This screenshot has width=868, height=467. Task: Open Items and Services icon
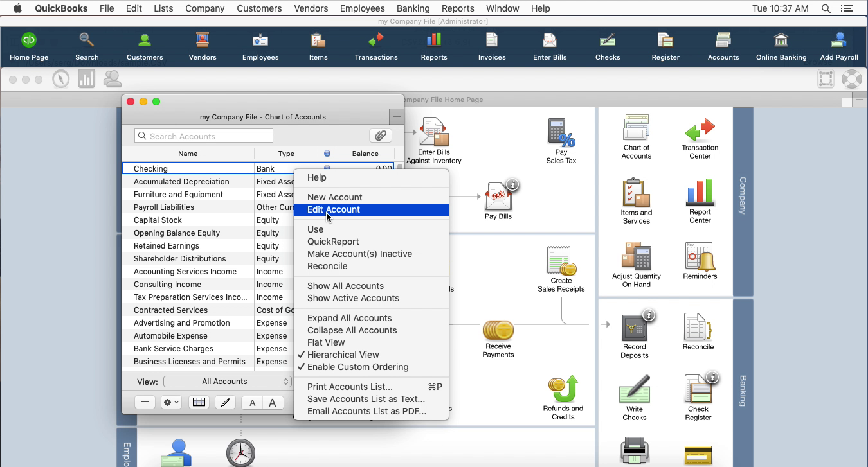pos(637,201)
